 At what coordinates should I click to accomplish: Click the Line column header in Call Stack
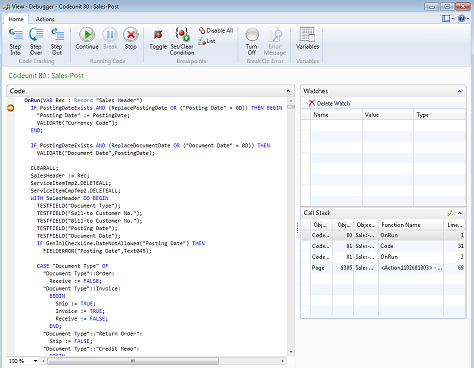pos(454,225)
